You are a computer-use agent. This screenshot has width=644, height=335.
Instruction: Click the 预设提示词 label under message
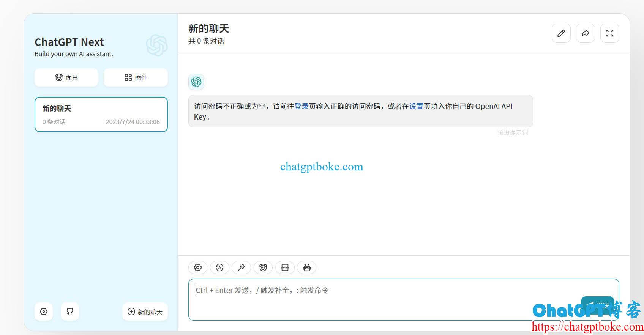pyautogui.click(x=513, y=132)
